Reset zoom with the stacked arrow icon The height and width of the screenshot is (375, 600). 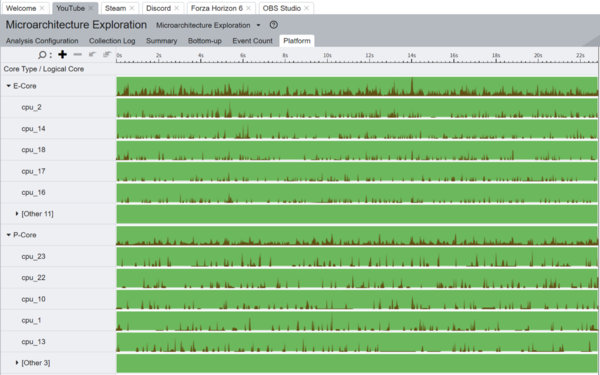pyautogui.click(x=107, y=54)
